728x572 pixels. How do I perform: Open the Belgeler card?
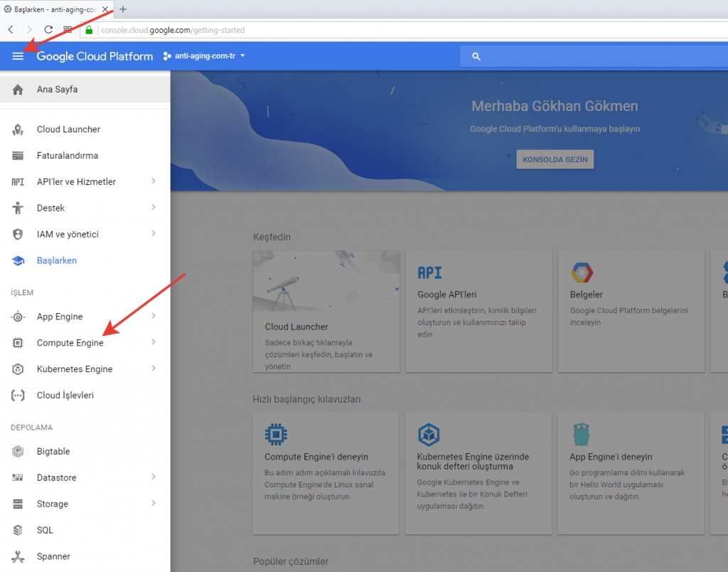[x=631, y=312]
